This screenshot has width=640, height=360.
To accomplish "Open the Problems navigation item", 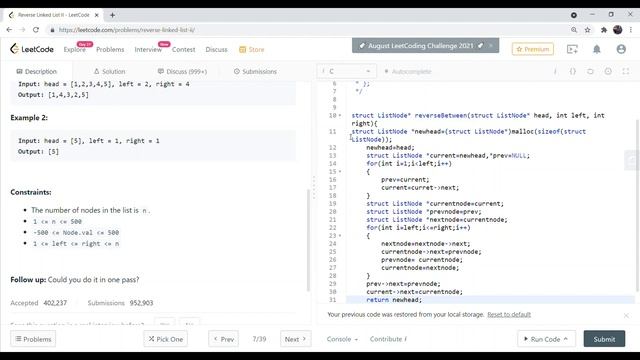I will [x=110, y=49].
